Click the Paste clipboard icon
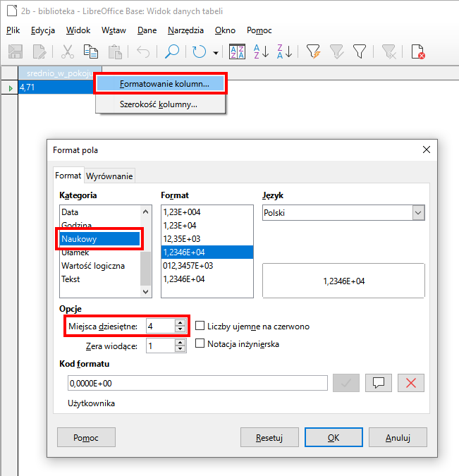This screenshot has height=476, width=459. (x=115, y=51)
